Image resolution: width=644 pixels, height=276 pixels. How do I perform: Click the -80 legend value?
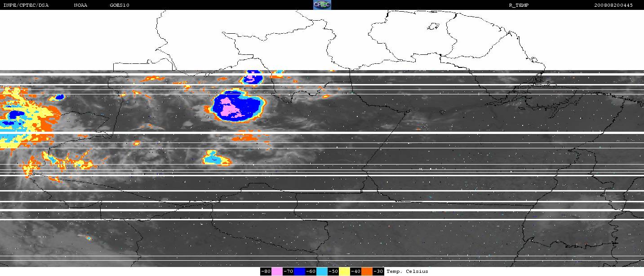[x=266, y=272]
